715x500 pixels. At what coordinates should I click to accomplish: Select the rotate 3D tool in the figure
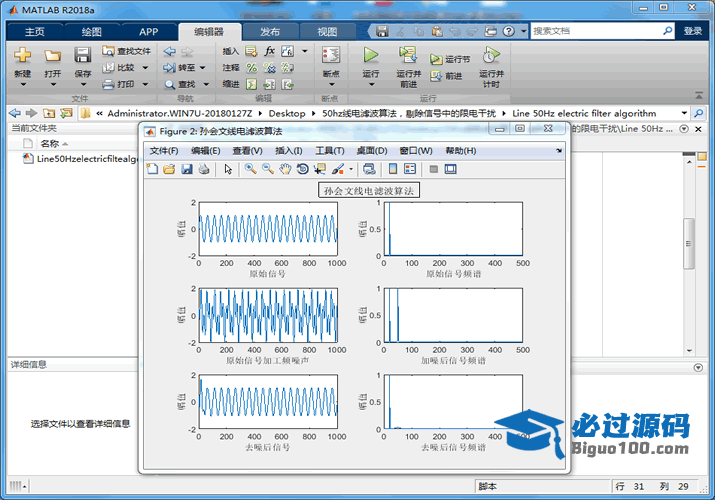point(302,169)
